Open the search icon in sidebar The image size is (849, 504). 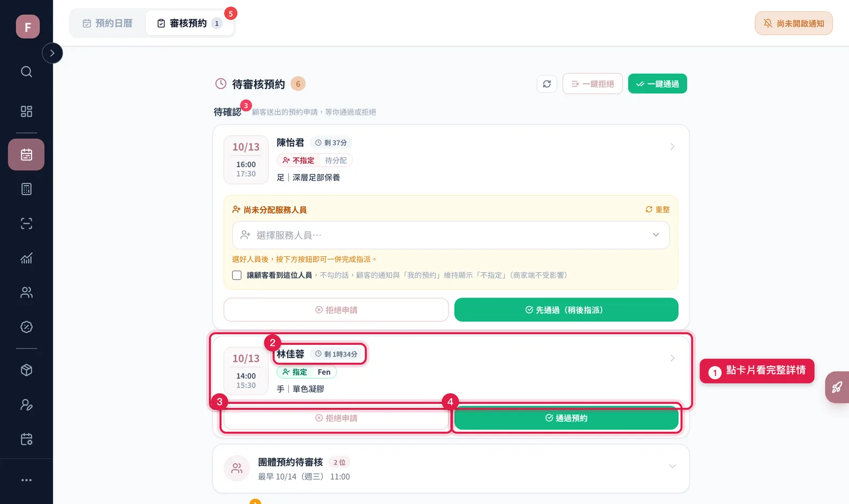click(x=27, y=72)
